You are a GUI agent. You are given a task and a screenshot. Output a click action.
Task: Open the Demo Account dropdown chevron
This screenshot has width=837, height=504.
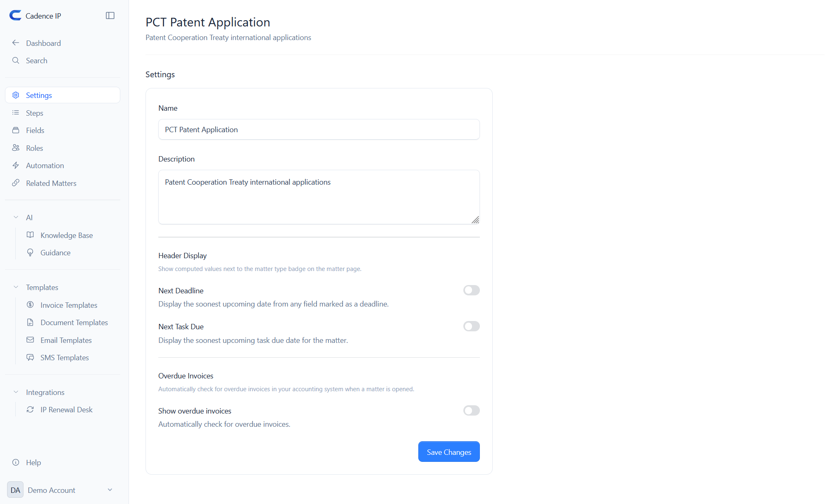tap(110, 490)
